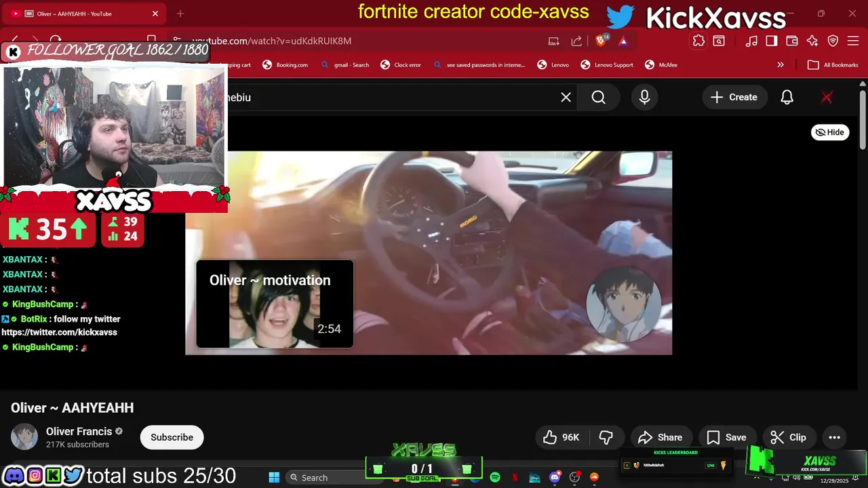Open more actions three-dot menu
The width and height of the screenshot is (868, 488).
pos(834,437)
